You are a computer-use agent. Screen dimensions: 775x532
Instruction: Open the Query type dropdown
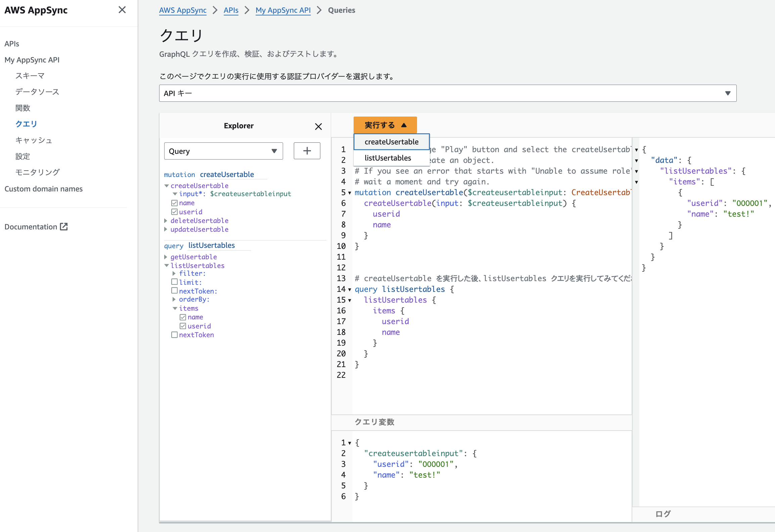point(223,151)
